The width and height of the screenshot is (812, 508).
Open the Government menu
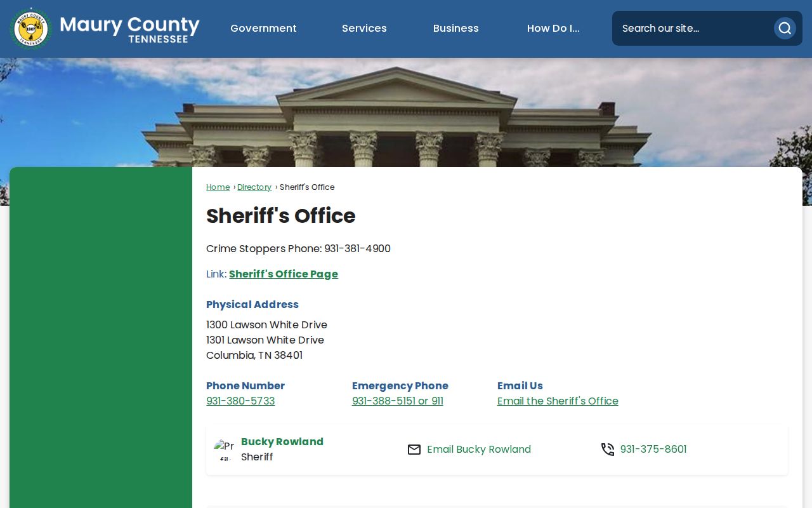tap(263, 29)
